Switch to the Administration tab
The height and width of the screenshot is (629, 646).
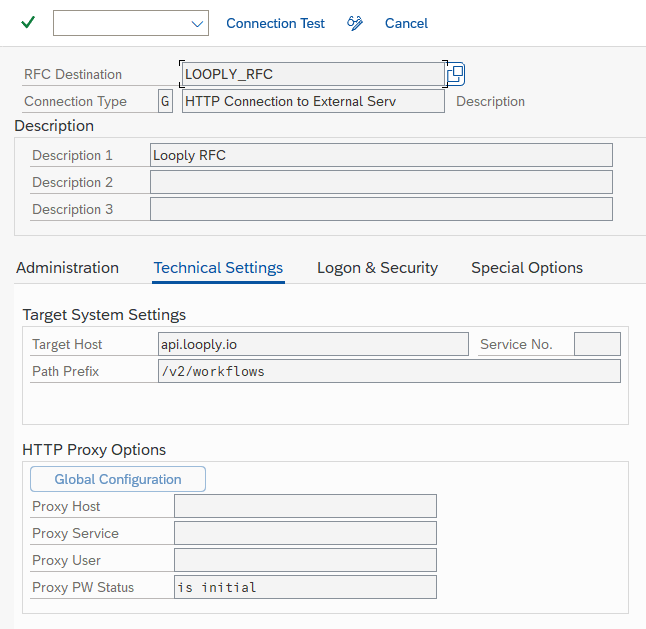pyautogui.click(x=67, y=267)
